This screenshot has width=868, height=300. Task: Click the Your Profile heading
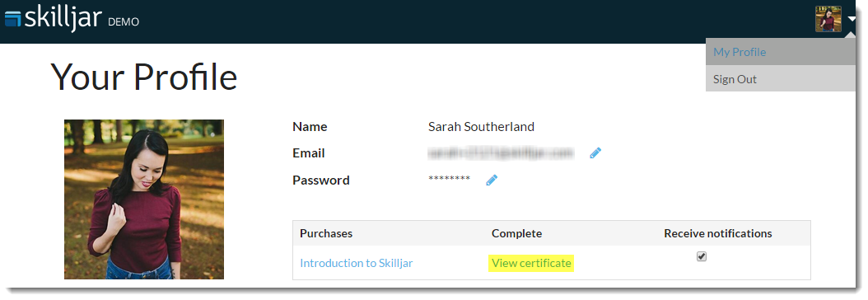click(x=144, y=77)
